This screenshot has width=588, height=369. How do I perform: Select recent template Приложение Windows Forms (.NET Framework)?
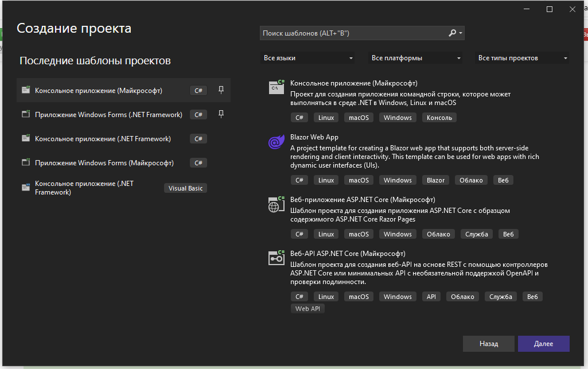pyautogui.click(x=123, y=114)
